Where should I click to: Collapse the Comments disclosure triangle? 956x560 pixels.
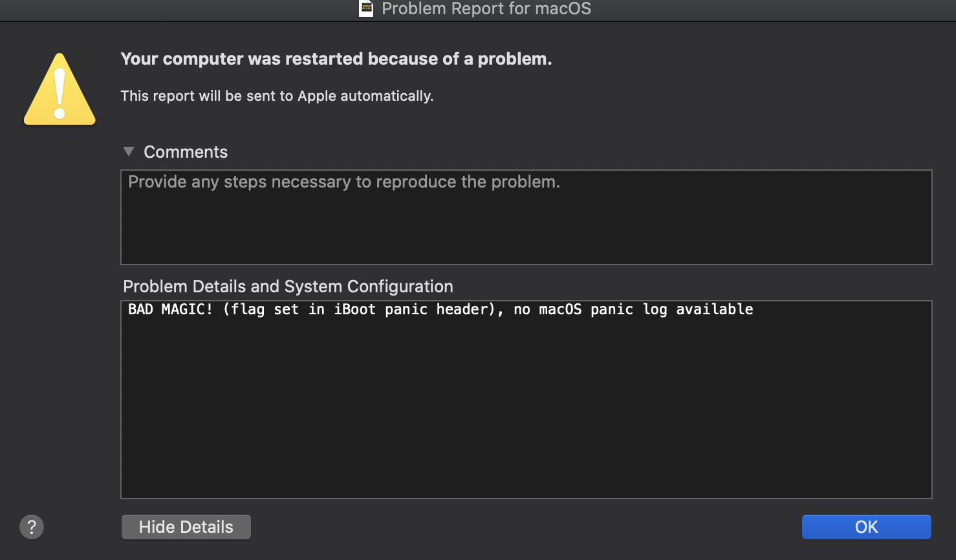pos(129,151)
